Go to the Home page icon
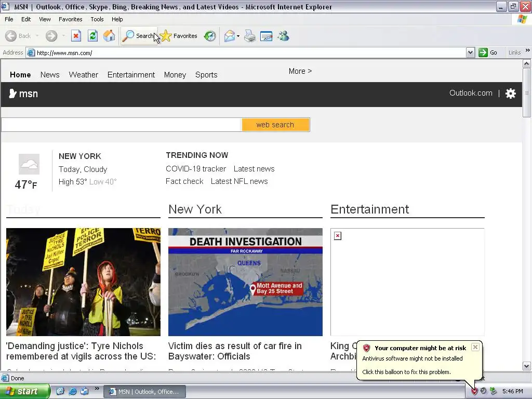The height and width of the screenshot is (399, 532). (x=109, y=36)
